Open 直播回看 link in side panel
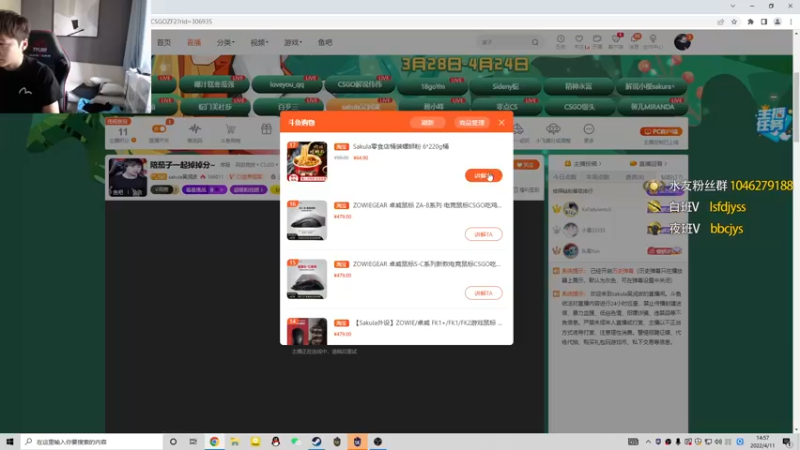800x450 pixels. pyautogui.click(x=648, y=164)
